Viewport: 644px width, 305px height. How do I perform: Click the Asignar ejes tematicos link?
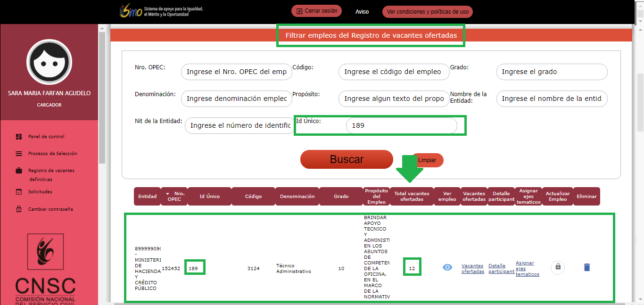pyautogui.click(x=527, y=269)
